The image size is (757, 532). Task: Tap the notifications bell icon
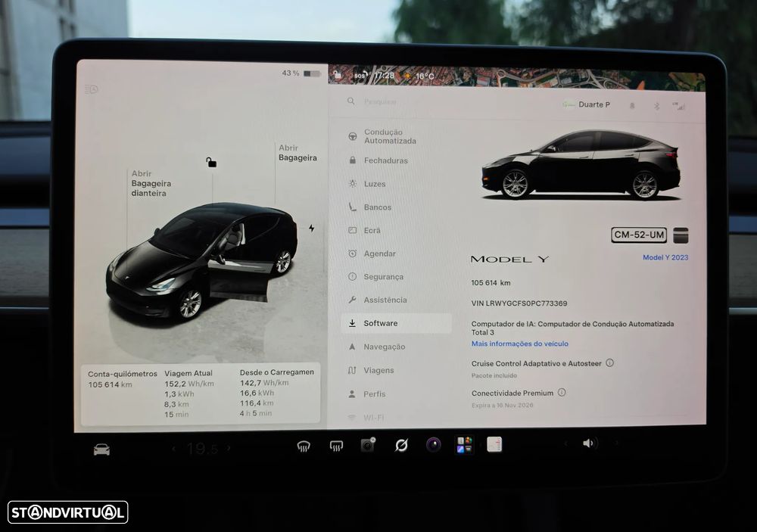click(632, 106)
